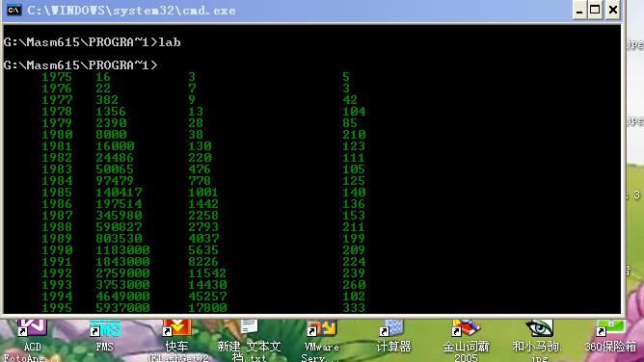
Task: Click the typed lab command text
Action: click(x=170, y=42)
